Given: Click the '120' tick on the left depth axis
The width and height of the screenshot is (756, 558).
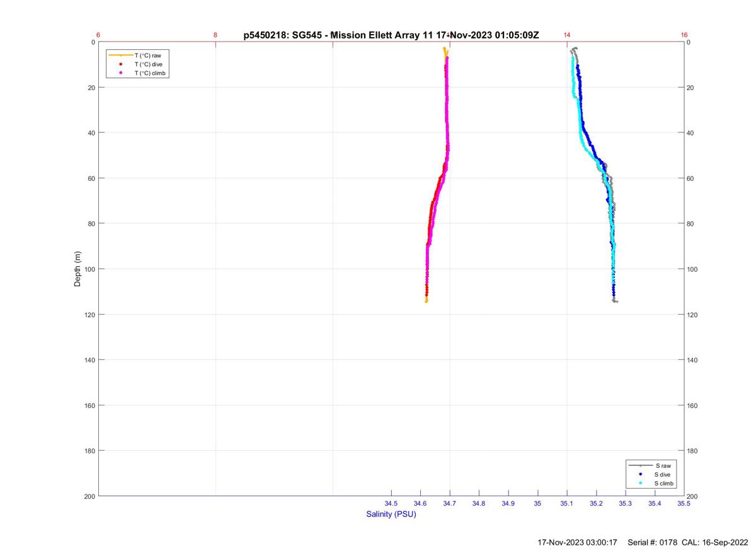Looking at the screenshot, I should coord(89,315).
